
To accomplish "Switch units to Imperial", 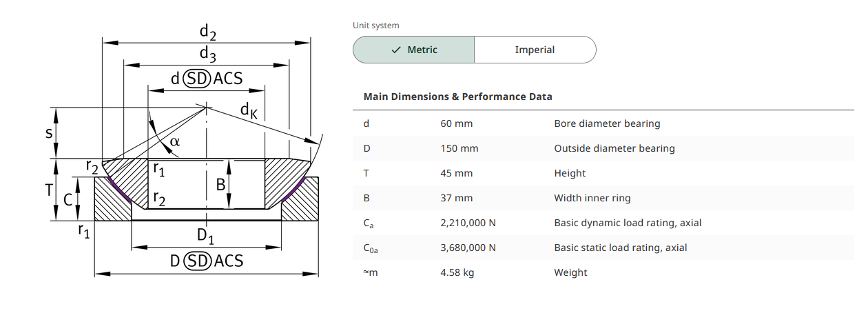I will (x=535, y=50).
